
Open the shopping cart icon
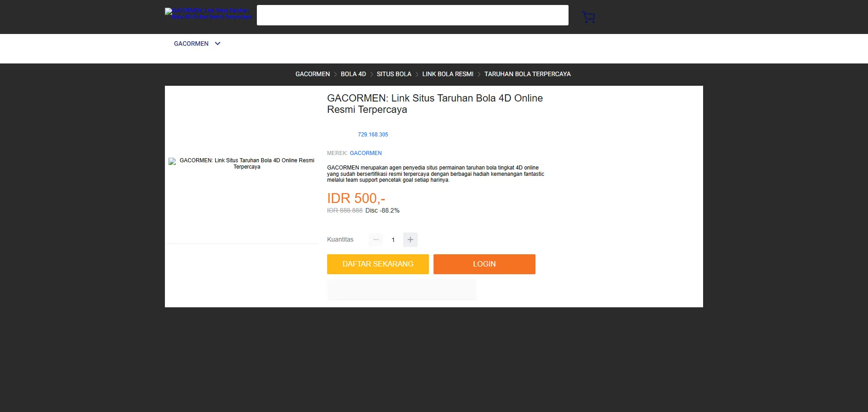pos(588,17)
